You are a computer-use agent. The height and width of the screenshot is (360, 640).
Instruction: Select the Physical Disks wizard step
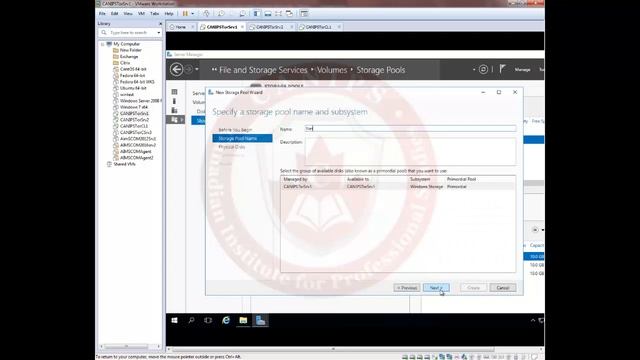pos(231,147)
